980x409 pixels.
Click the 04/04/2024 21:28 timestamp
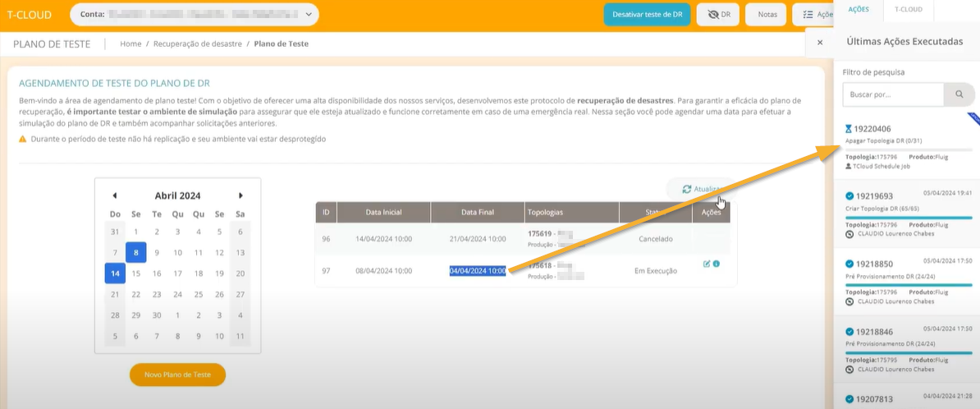(948, 396)
